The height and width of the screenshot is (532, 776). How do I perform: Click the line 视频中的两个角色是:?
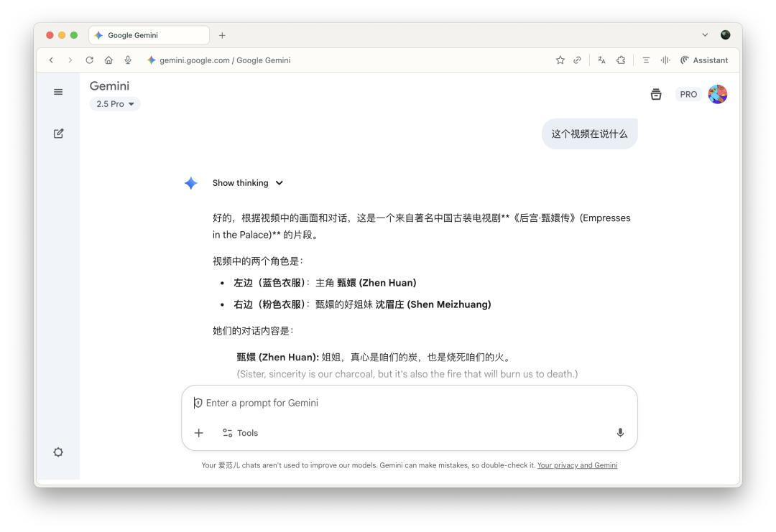[258, 261]
